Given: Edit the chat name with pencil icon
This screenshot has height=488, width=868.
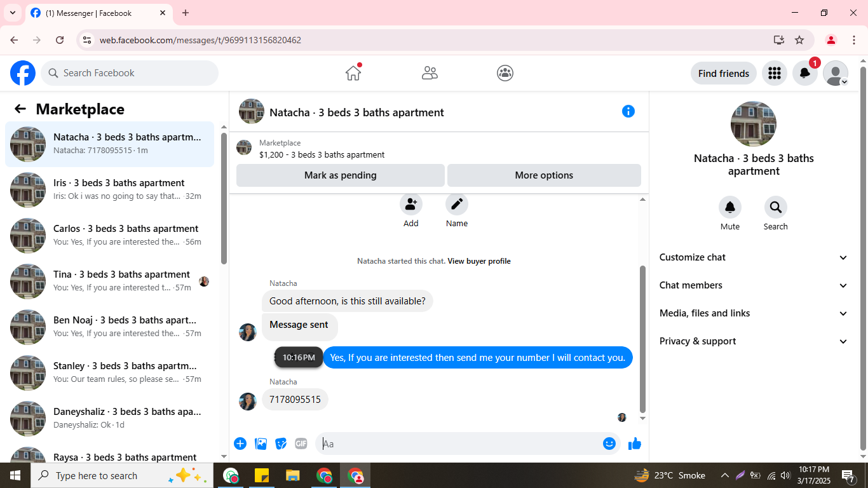Looking at the screenshot, I should tap(457, 205).
